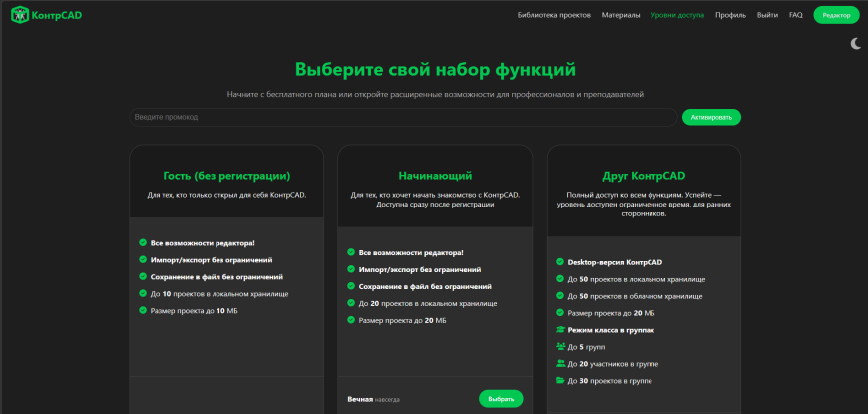This screenshot has width=868, height=414.
Task: Open the FAQ page
Action: (x=795, y=15)
